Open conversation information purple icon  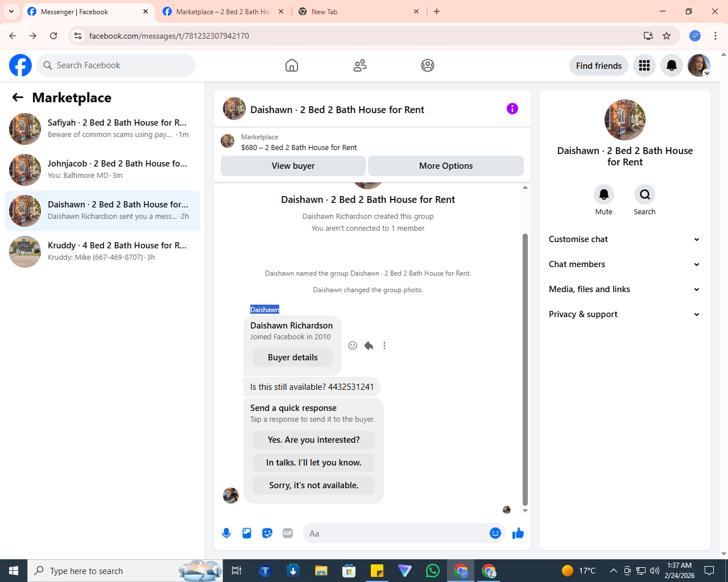(x=512, y=109)
